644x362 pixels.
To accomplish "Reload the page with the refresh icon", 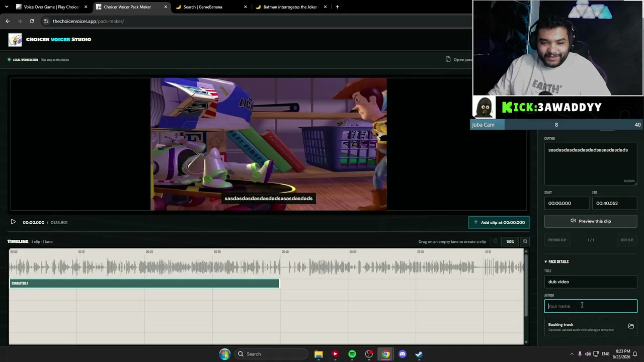I will (32, 21).
